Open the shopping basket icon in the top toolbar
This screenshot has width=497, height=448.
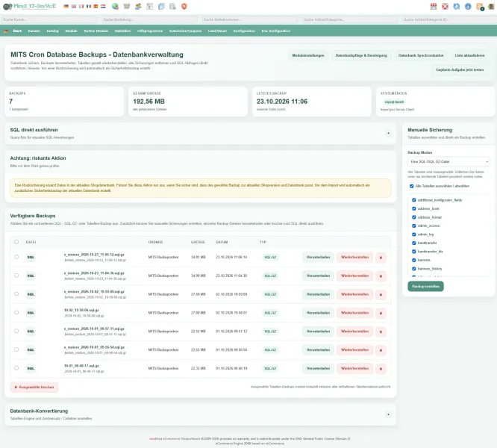click(127, 6)
